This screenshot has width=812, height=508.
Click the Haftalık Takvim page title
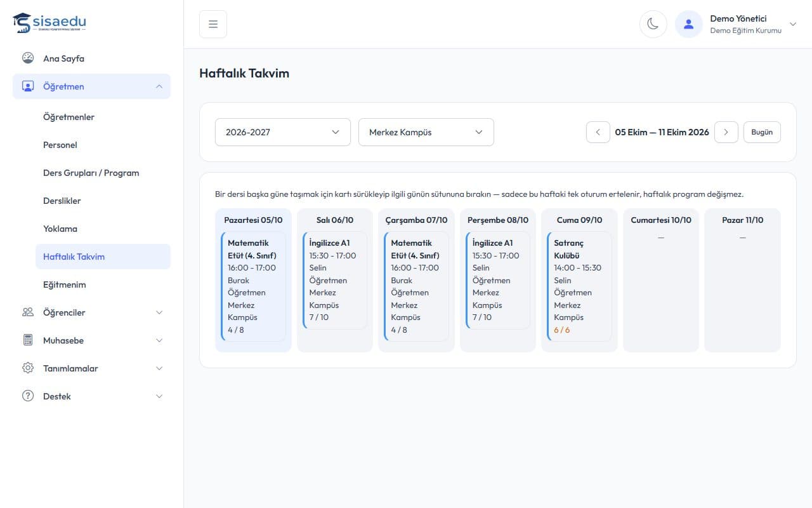coord(244,73)
